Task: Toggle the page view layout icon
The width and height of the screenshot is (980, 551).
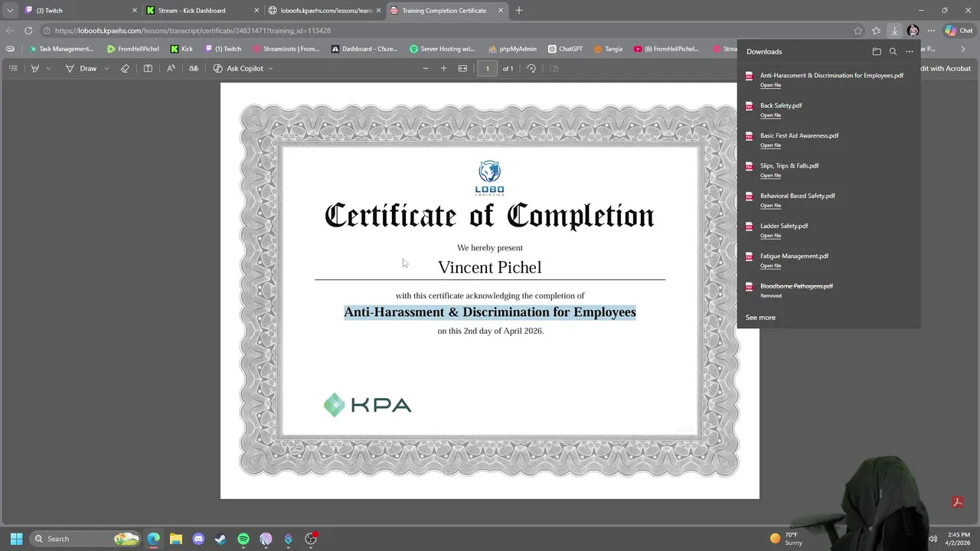Action: click(x=554, y=68)
